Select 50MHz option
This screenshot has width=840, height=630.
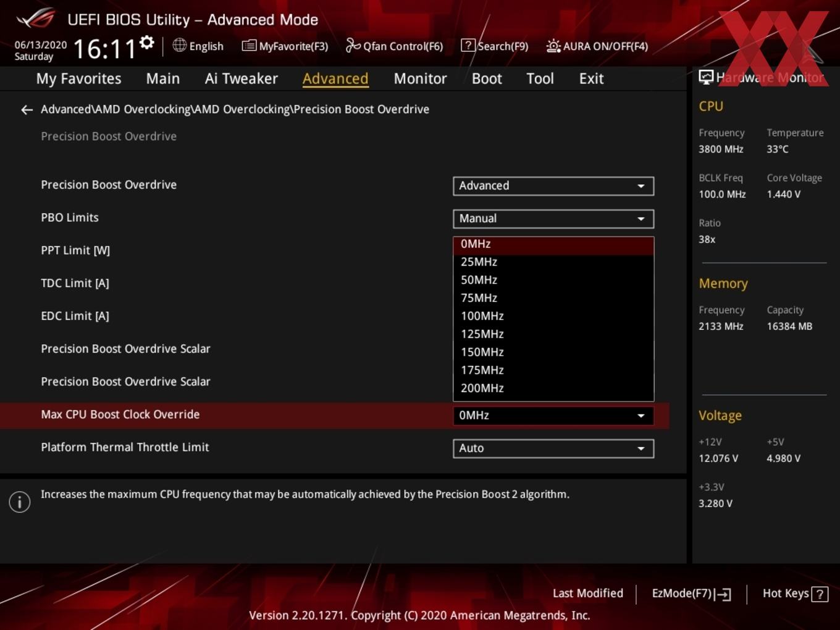[553, 280]
